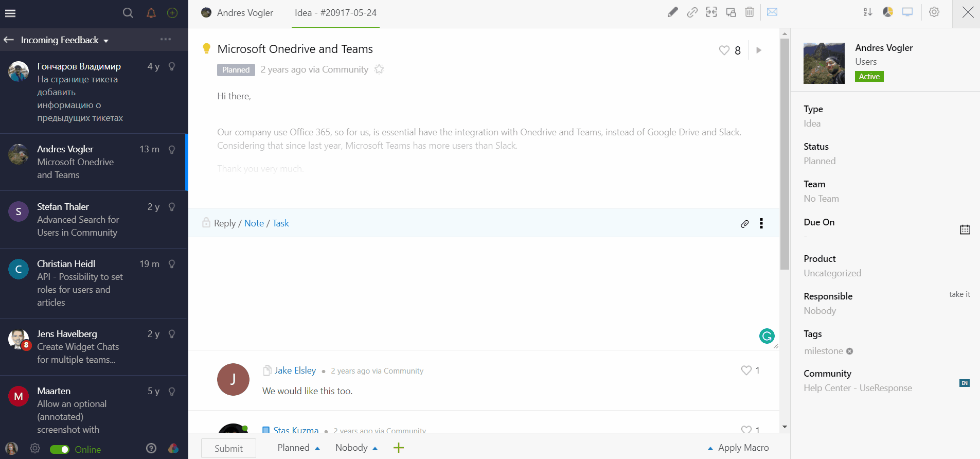Click the green add new icon

pos(172,13)
